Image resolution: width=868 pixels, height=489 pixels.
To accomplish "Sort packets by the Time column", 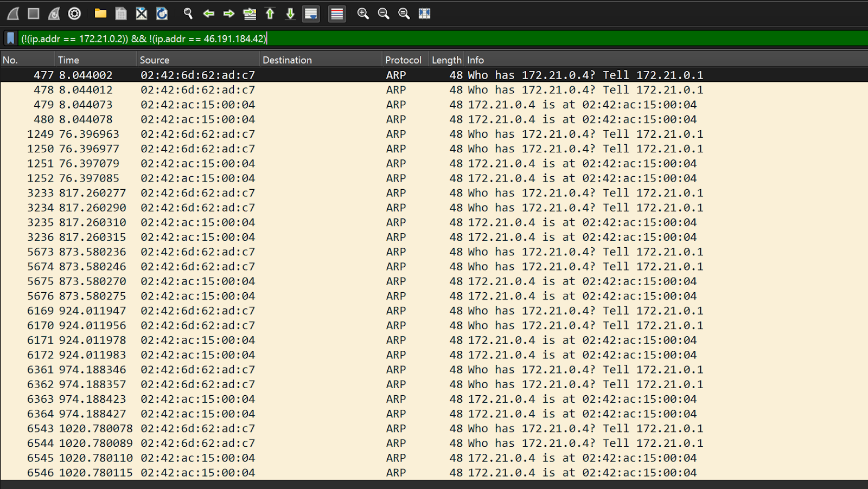I will coord(96,60).
